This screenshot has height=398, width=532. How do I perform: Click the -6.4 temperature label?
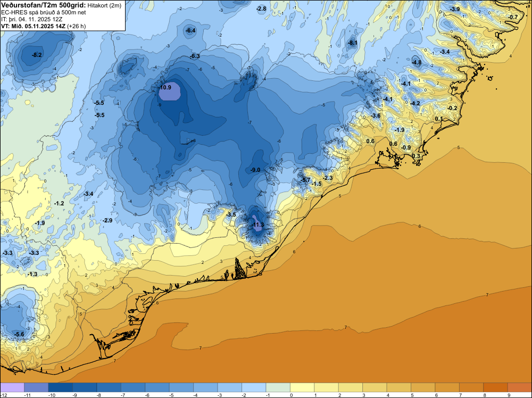[x=190, y=30]
